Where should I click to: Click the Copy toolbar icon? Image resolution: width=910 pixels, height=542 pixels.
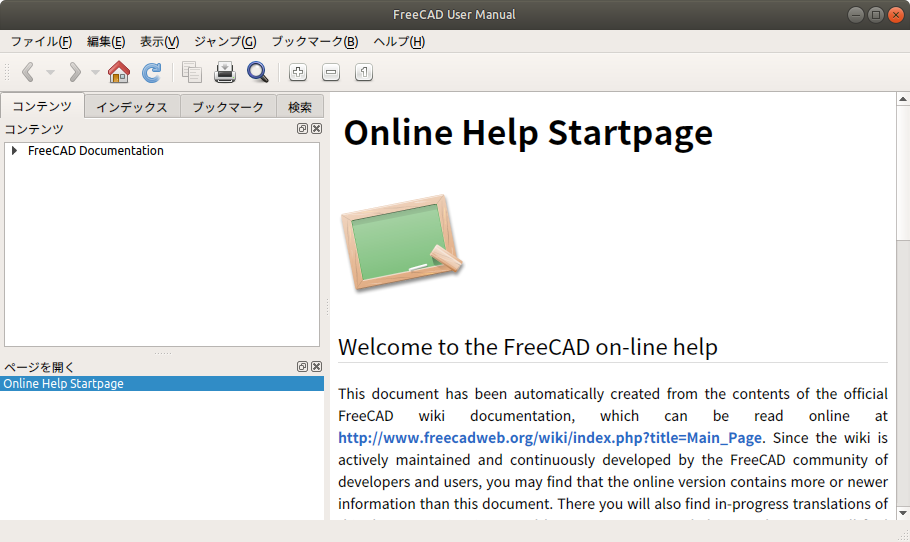(192, 72)
